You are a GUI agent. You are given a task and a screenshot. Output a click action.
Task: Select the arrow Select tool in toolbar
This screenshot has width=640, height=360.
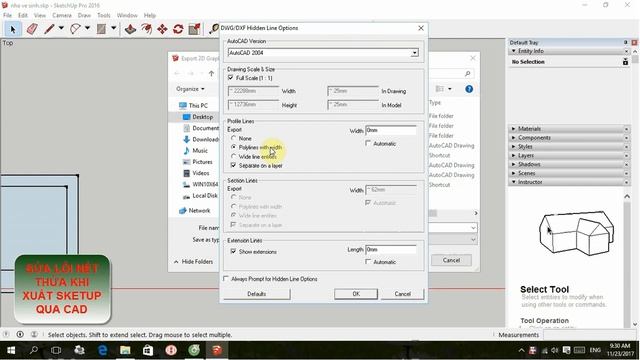click(x=13, y=29)
